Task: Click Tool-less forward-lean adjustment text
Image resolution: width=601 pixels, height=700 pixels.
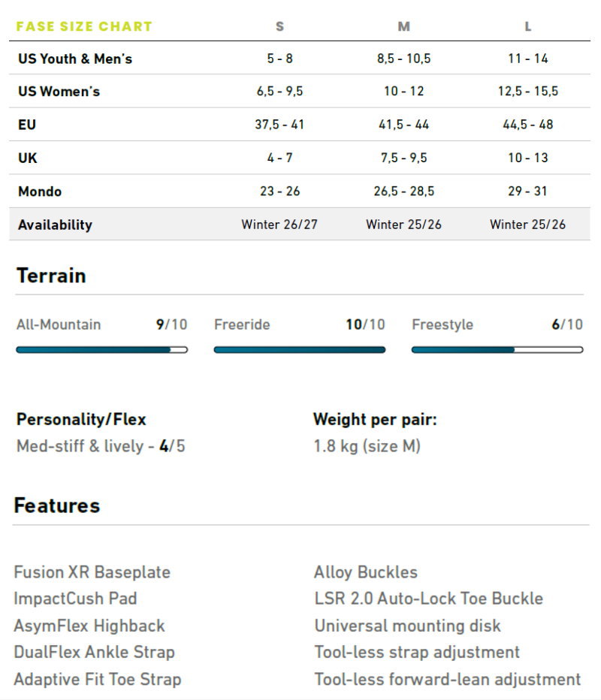Action: tap(448, 679)
